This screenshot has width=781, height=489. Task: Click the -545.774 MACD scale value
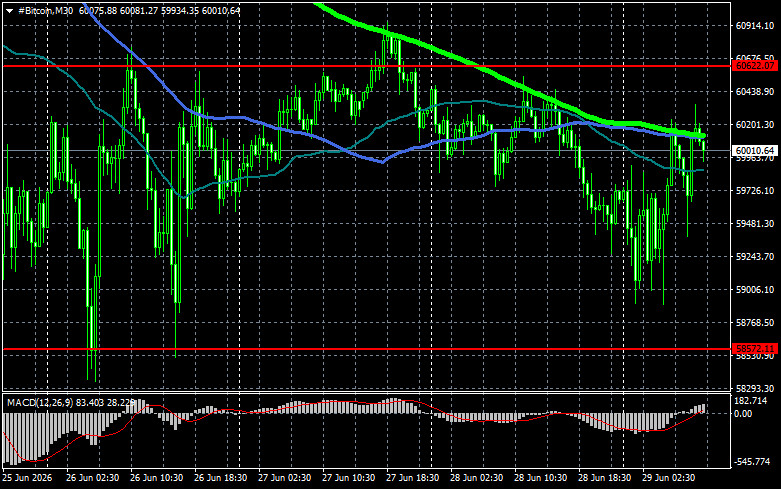click(752, 462)
